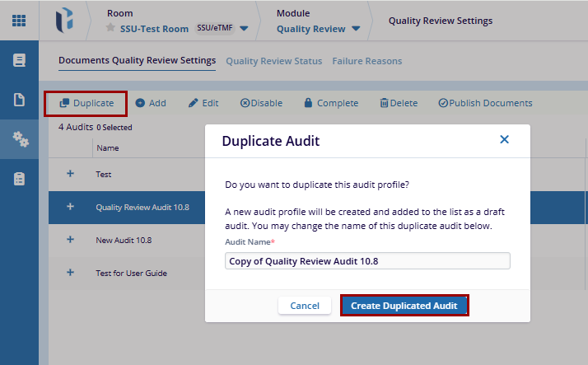The image size is (588, 365).
Task: Close the Duplicate Audit dialog
Action: pyautogui.click(x=505, y=140)
